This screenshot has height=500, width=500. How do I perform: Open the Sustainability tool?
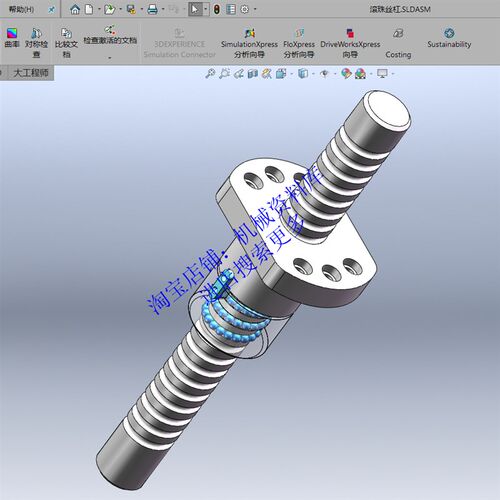pyautogui.click(x=449, y=38)
